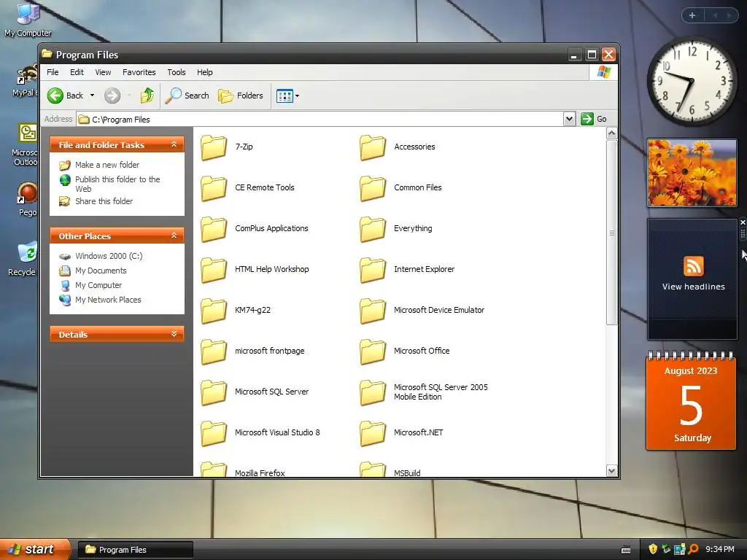Select the HTML Help Workshop folder icon
This screenshot has width=747, height=560.
214,270
